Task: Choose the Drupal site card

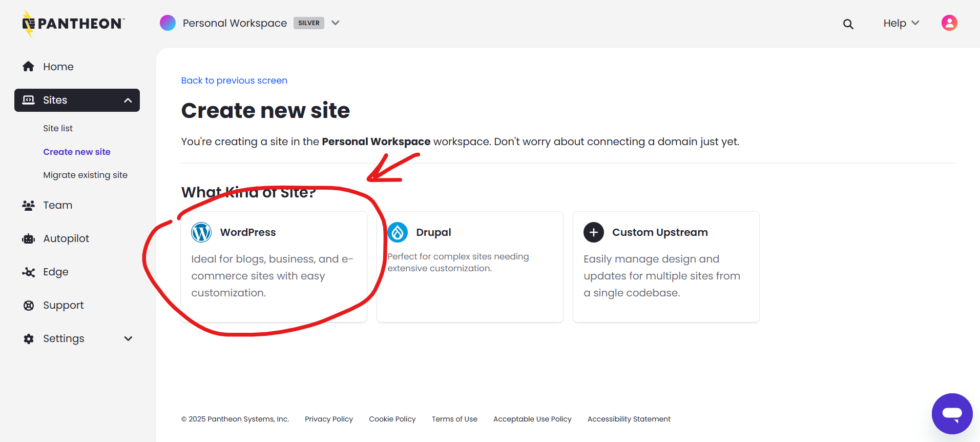Action: 470,267
